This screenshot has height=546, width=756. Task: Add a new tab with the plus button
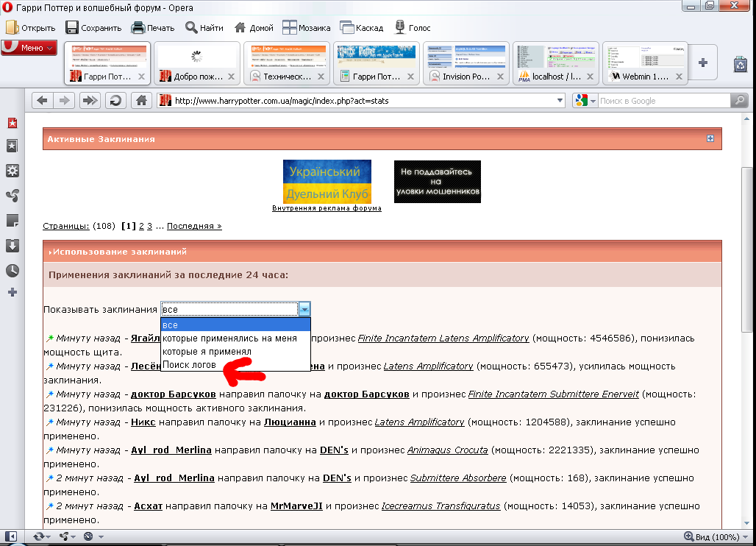coord(703,62)
